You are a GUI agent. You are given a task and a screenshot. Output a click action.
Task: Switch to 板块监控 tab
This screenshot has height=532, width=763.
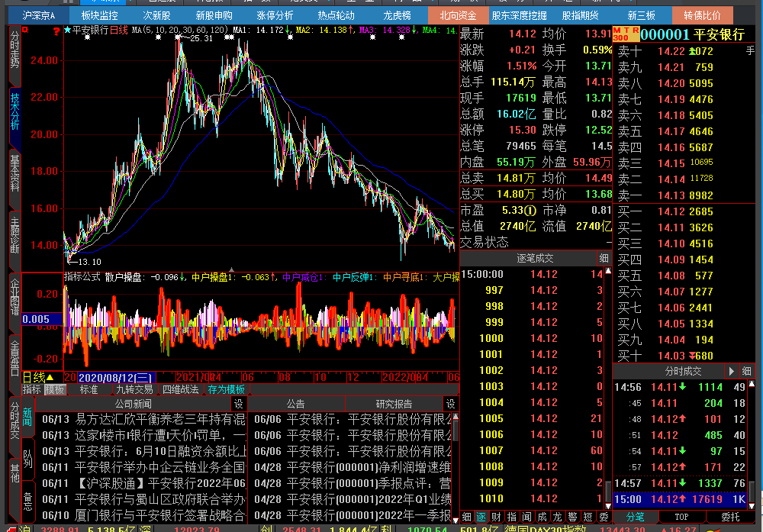pos(99,15)
